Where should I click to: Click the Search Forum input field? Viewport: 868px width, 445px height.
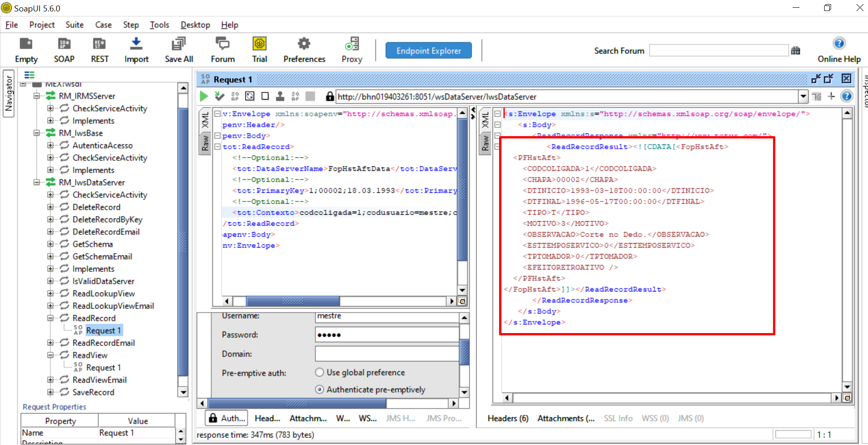click(719, 50)
